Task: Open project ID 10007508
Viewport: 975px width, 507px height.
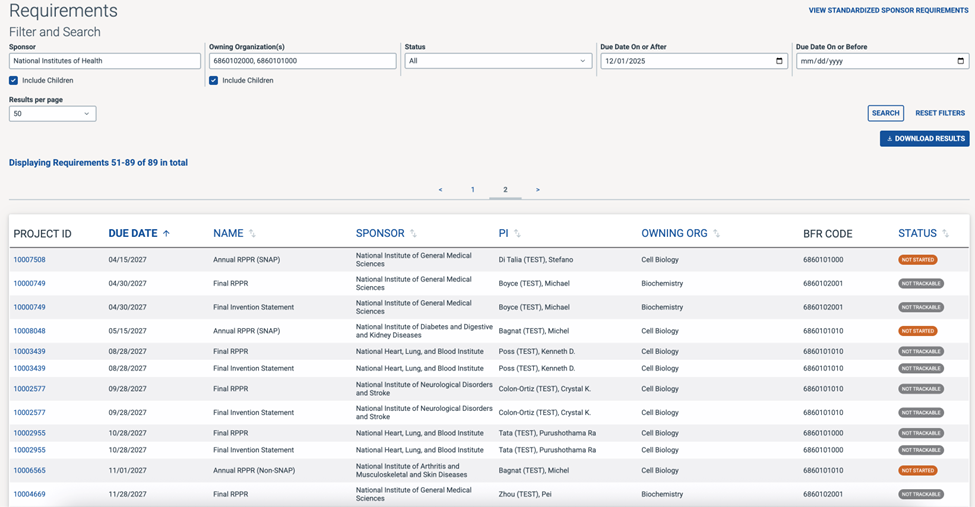Action: tap(29, 260)
